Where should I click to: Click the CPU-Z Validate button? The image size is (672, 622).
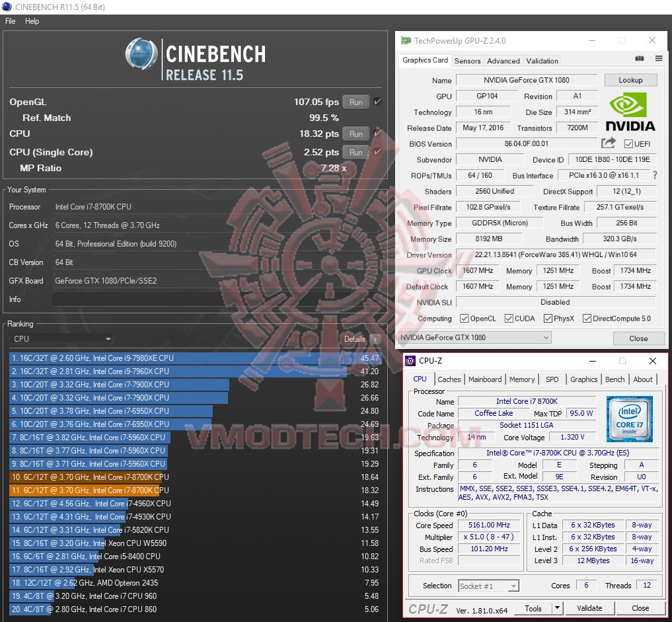[589, 608]
